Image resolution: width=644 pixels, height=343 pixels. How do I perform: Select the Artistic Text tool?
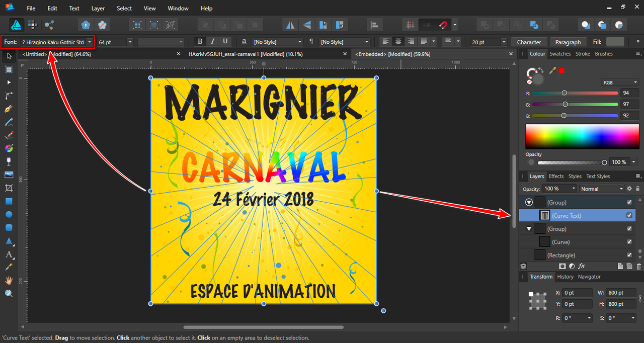pyautogui.click(x=9, y=254)
